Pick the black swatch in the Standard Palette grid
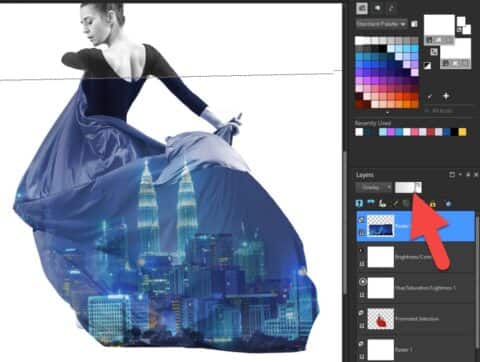Image resolution: width=480 pixels, height=362 pixels. 382,49
